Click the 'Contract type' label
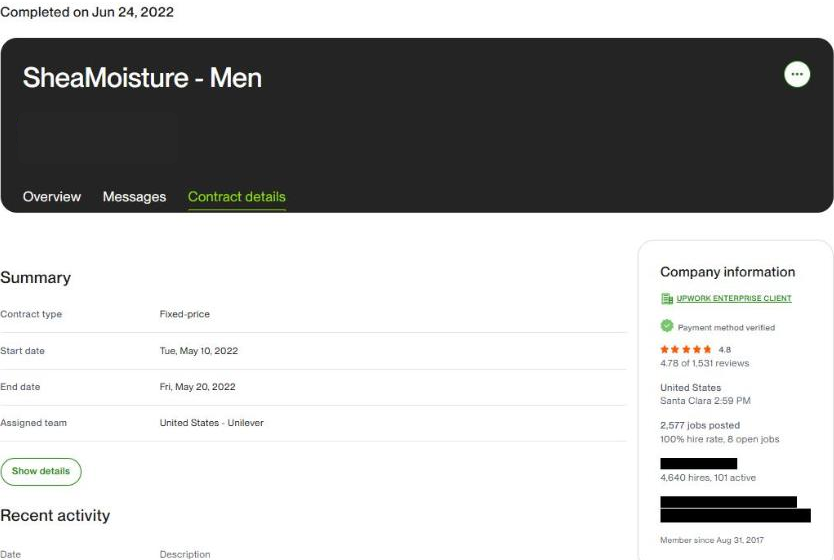Viewport: 834px width, 560px height. (31, 314)
